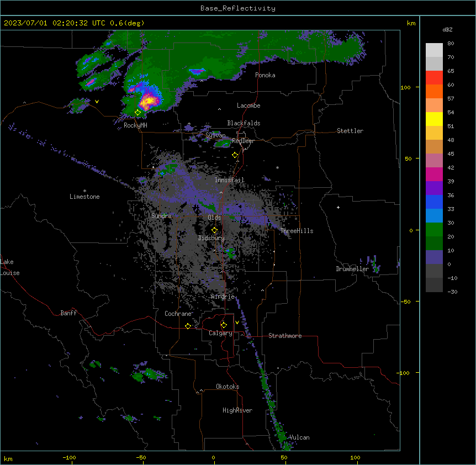
Task: Click the Drumheller city label
Action: pos(352,269)
